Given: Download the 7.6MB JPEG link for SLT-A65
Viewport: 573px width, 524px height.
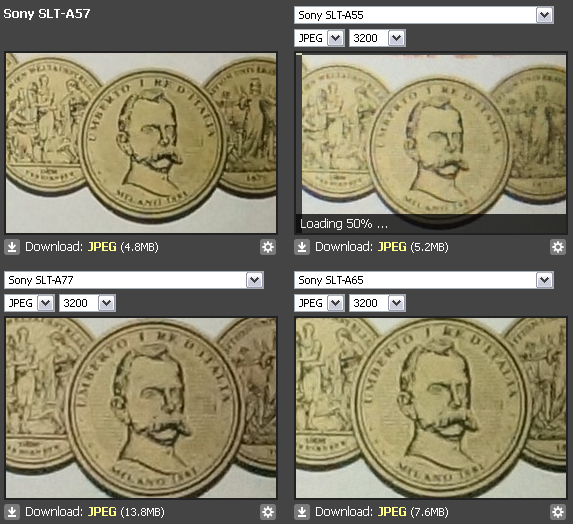Looking at the screenshot, I should coord(392,512).
